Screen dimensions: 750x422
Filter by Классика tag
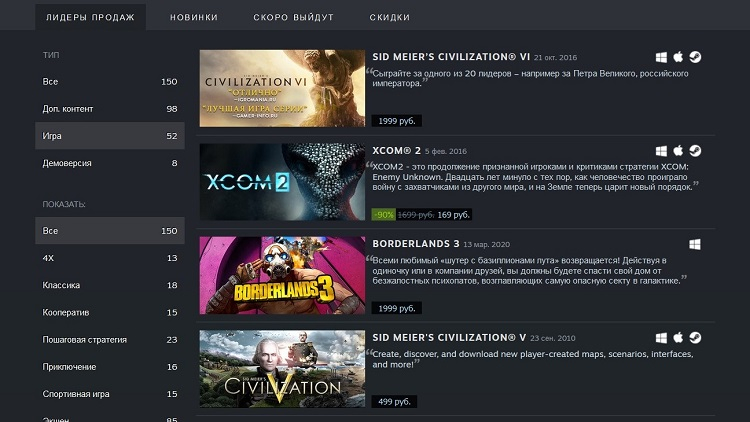tap(110, 285)
